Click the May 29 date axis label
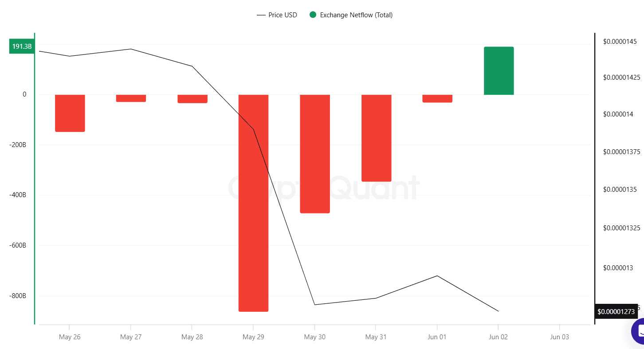 point(253,337)
